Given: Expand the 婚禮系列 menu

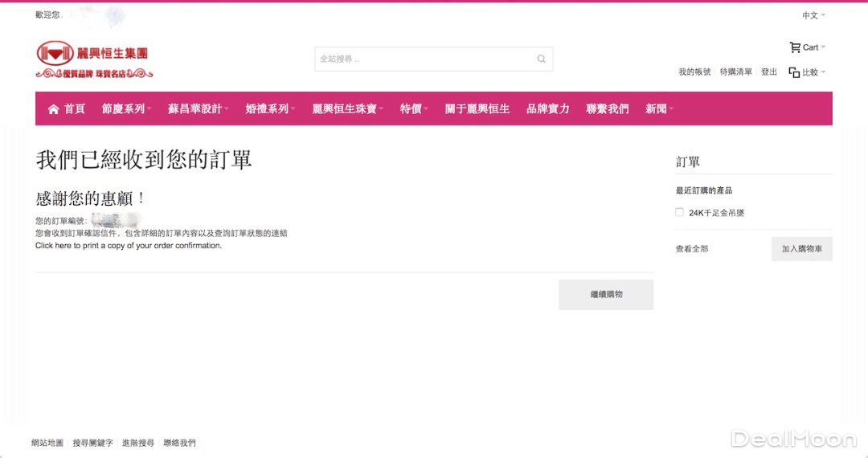Looking at the screenshot, I should coord(270,109).
